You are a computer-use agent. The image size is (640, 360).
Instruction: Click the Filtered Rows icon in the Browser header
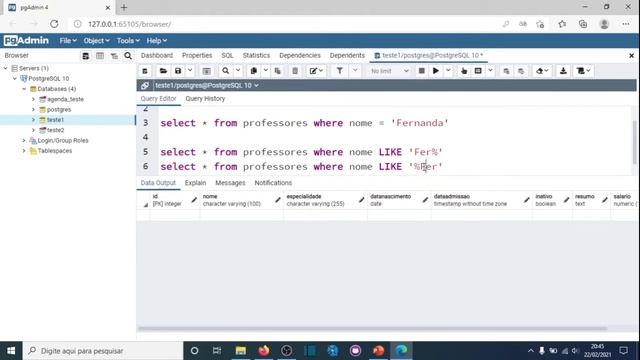point(114,56)
